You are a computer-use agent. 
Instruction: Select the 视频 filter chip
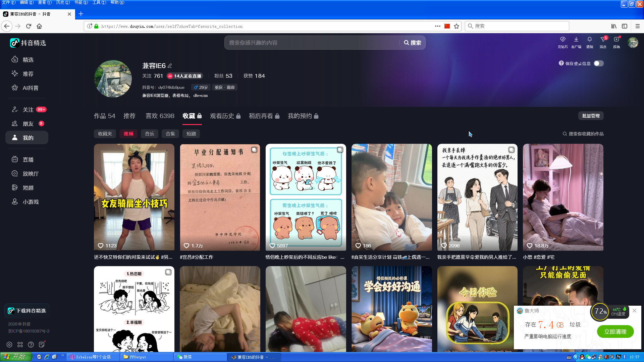128,134
